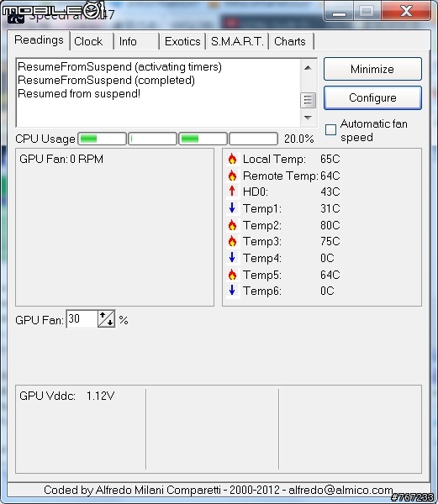Viewport: 438px width, 504px height.
Task: Click the Temp5 label
Action: click(x=262, y=276)
